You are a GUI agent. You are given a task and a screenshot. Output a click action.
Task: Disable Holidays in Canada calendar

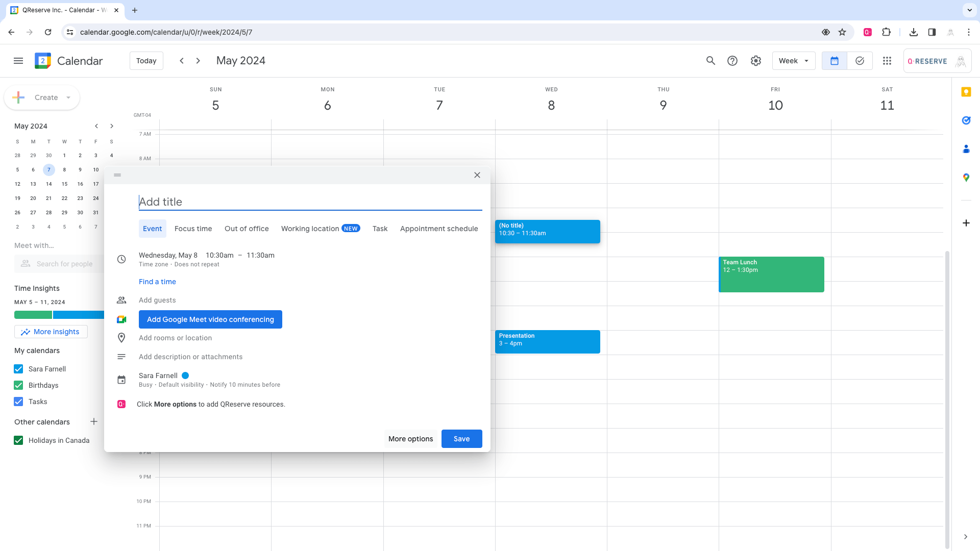coord(18,440)
